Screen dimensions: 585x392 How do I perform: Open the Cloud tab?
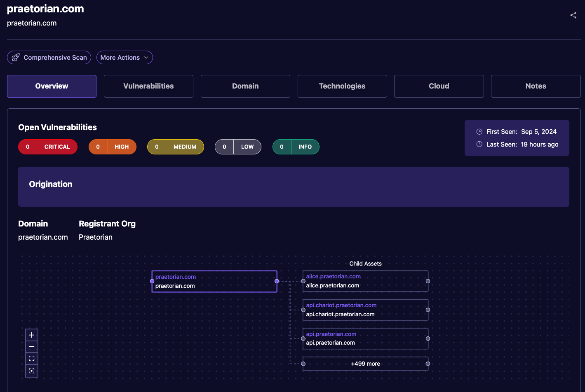439,86
